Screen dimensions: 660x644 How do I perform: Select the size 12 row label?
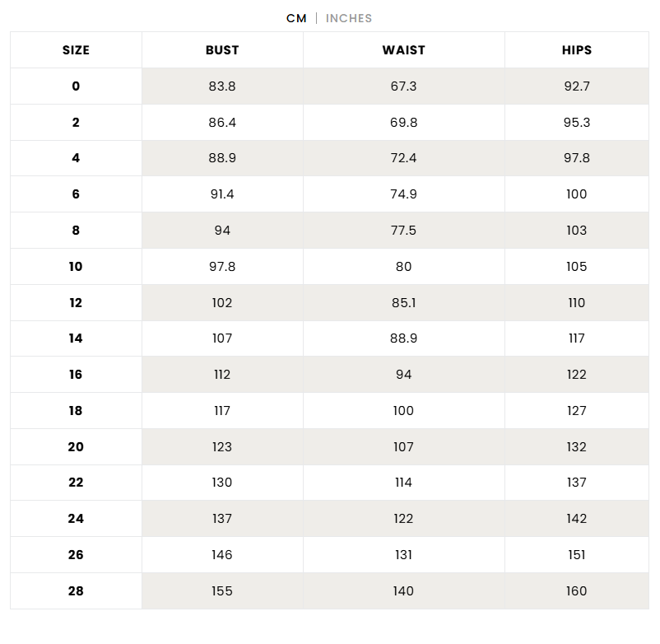click(x=76, y=303)
